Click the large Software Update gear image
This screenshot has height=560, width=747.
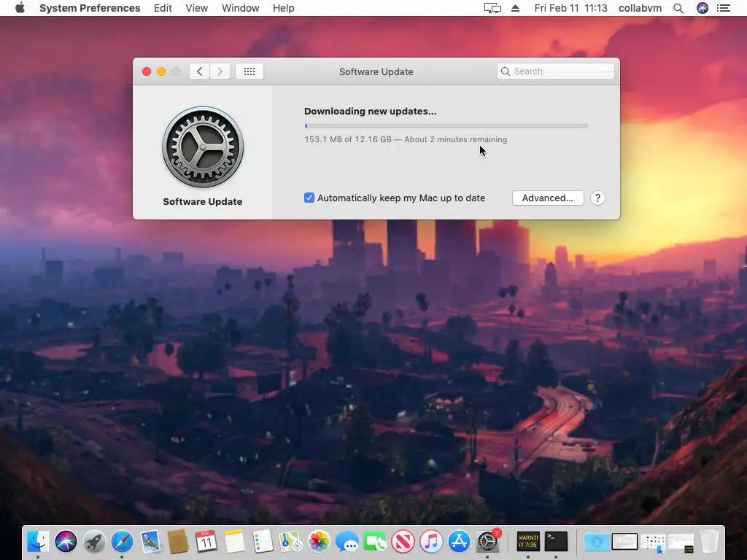(203, 147)
